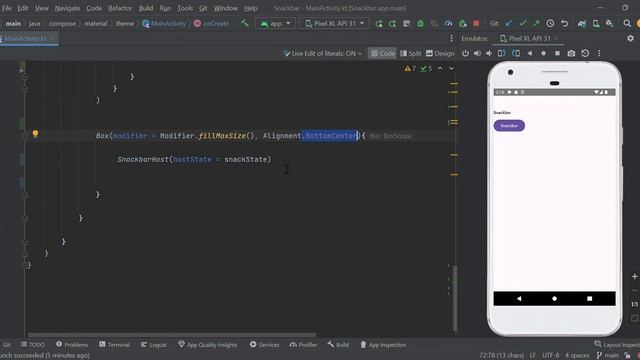Open the TODO tool window
This screenshot has width=640, height=360.
(33, 345)
